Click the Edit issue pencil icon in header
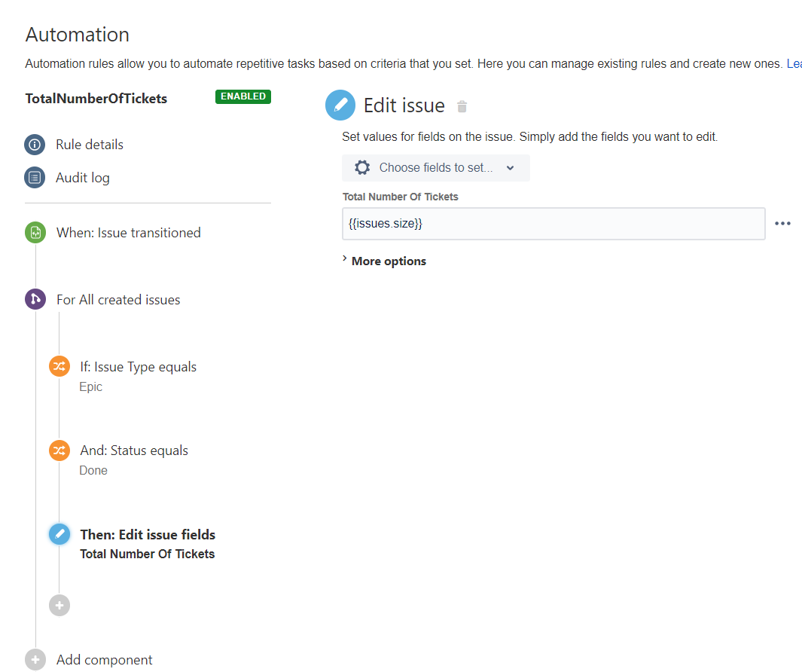The height and width of the screenshot is (672, 802). point(340,105)
